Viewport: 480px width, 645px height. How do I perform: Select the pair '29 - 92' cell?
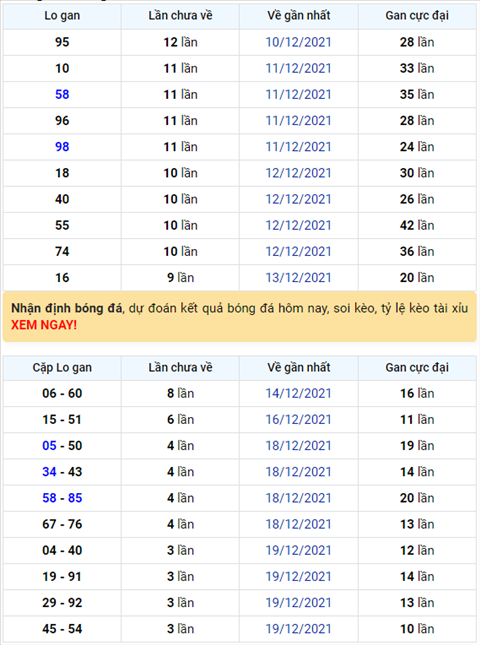pyautogui.click(x=62, y=603)
